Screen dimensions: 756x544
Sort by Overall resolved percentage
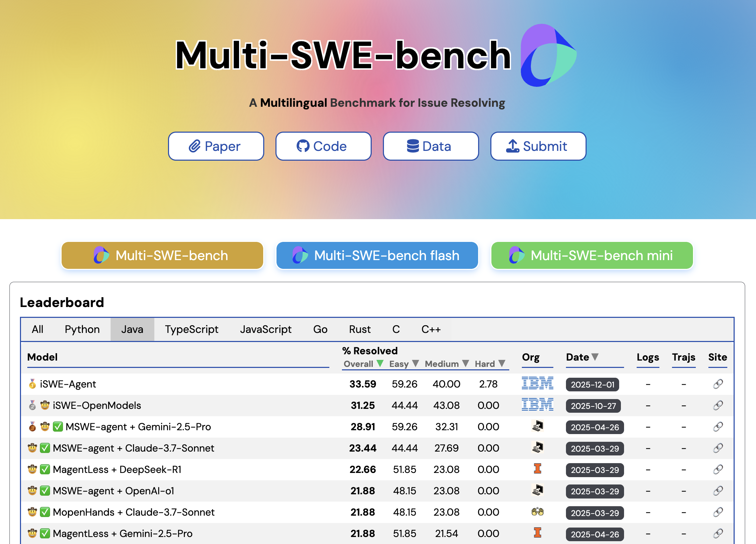pos(380,363)
